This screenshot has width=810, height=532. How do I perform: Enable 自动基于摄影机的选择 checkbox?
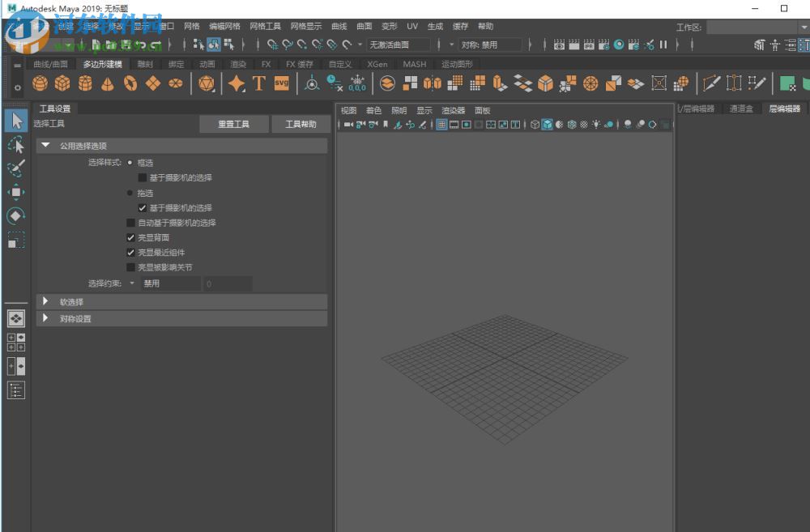(131, 223)
